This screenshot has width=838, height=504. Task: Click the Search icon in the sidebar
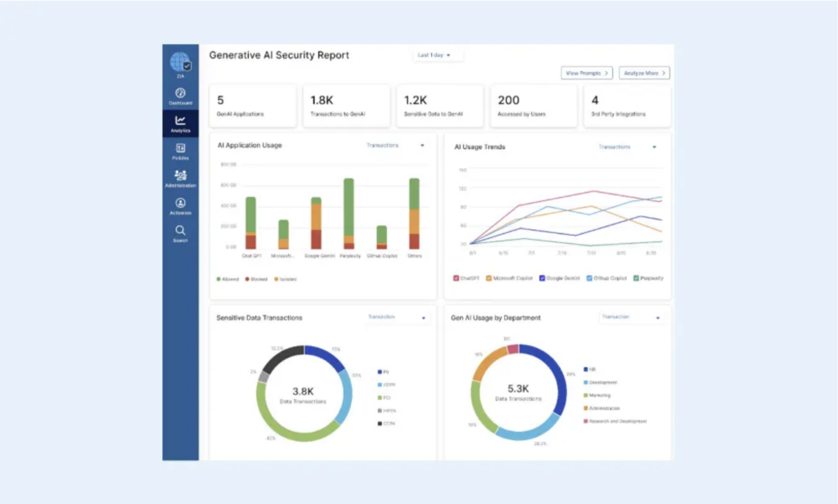[180, 234]
